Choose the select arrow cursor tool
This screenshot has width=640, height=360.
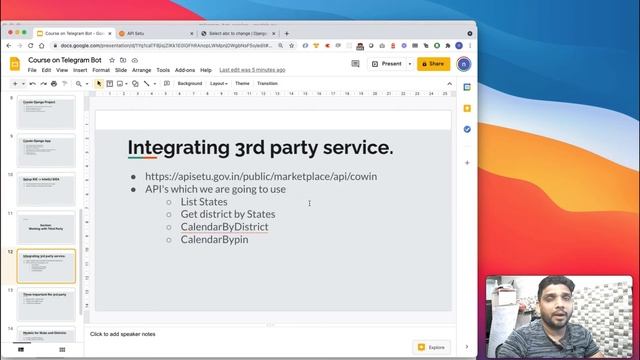[x=99, y=84]
